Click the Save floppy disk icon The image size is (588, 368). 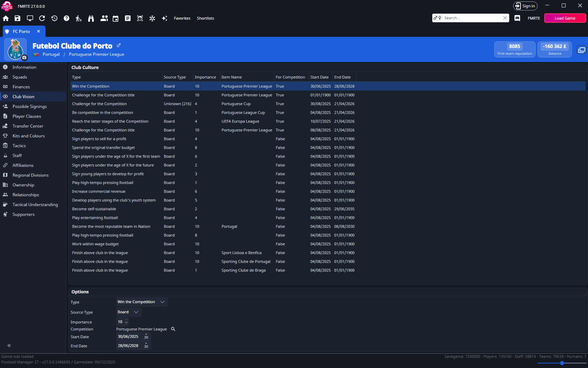[17, 18]
